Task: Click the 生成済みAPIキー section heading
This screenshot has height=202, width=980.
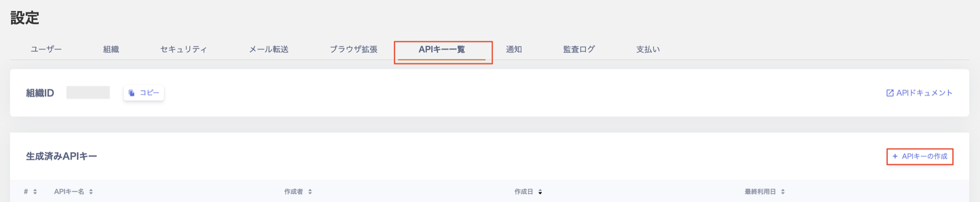Action: point(61,156)
